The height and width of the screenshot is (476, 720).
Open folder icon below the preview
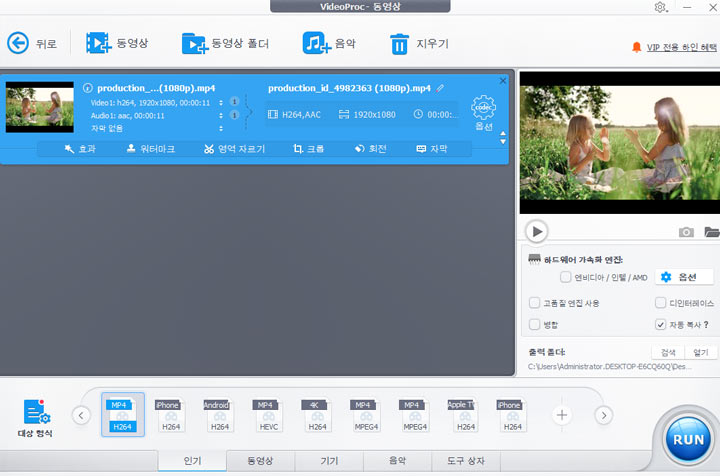pyautogui.click(x=712, y=232)
